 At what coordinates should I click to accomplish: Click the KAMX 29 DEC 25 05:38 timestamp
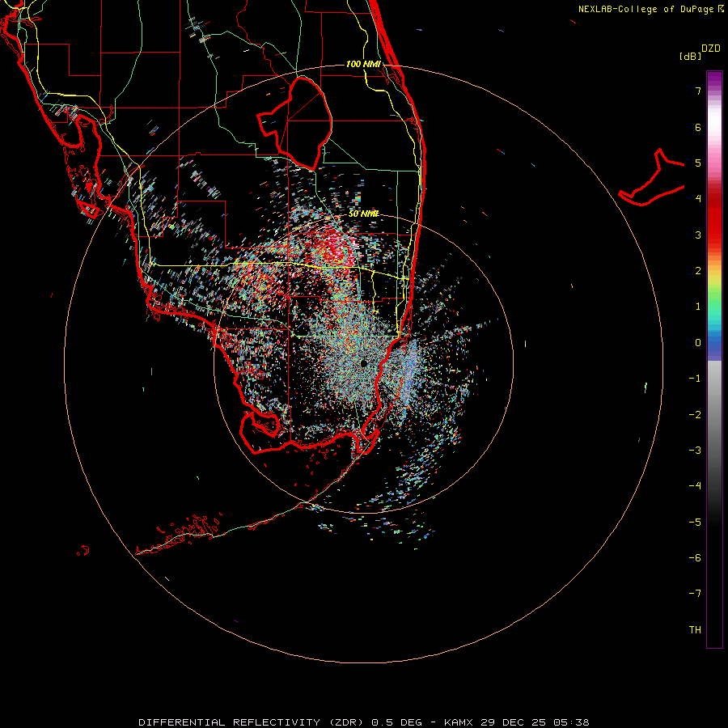517,722
